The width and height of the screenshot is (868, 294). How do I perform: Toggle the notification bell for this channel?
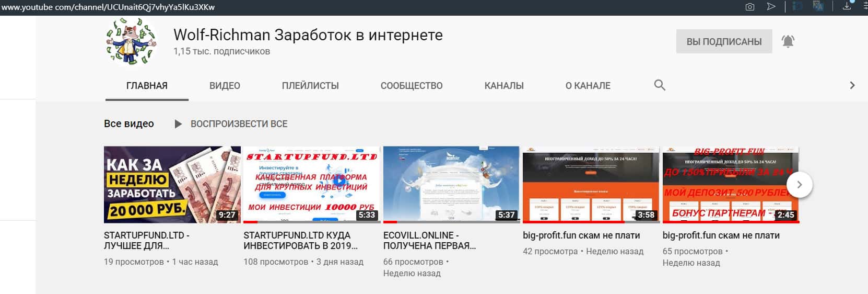[x=788, y=41]
